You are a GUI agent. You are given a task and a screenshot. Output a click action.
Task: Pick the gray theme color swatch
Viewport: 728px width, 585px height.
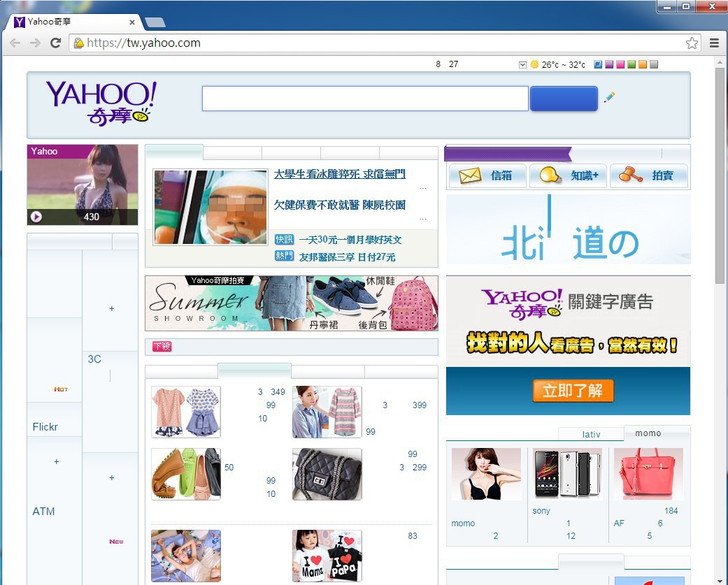click(x=654, y=64)
